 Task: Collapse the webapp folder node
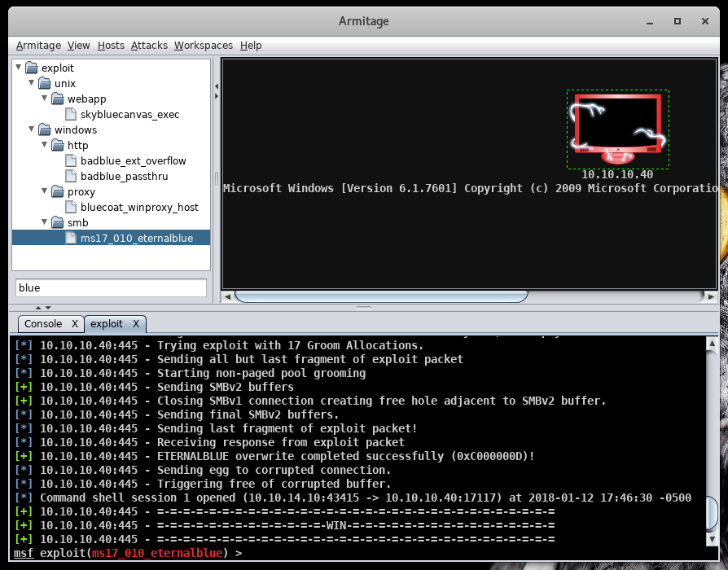click(45, 98)
